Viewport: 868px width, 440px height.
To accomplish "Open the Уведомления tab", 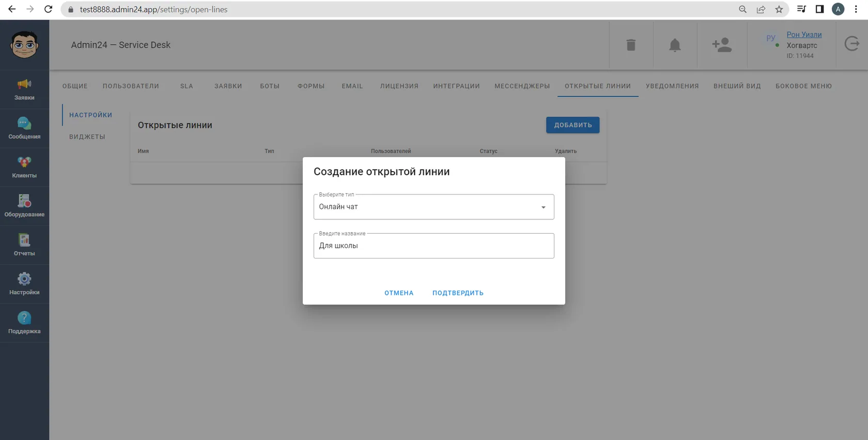I will pos(672,86).
